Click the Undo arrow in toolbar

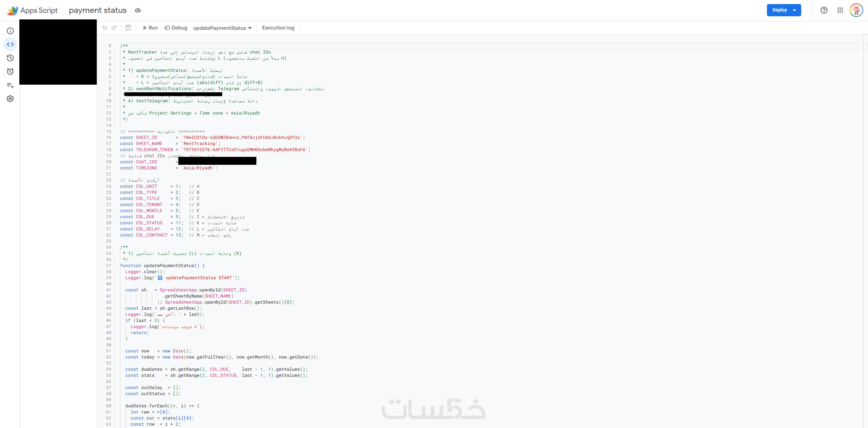coord(104,28)
